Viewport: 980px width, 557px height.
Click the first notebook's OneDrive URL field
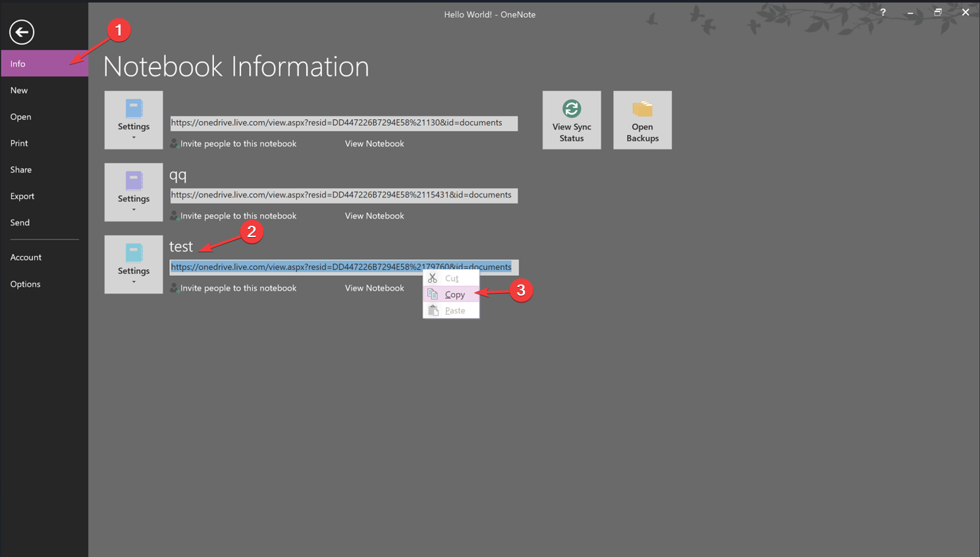coord(344,123)
